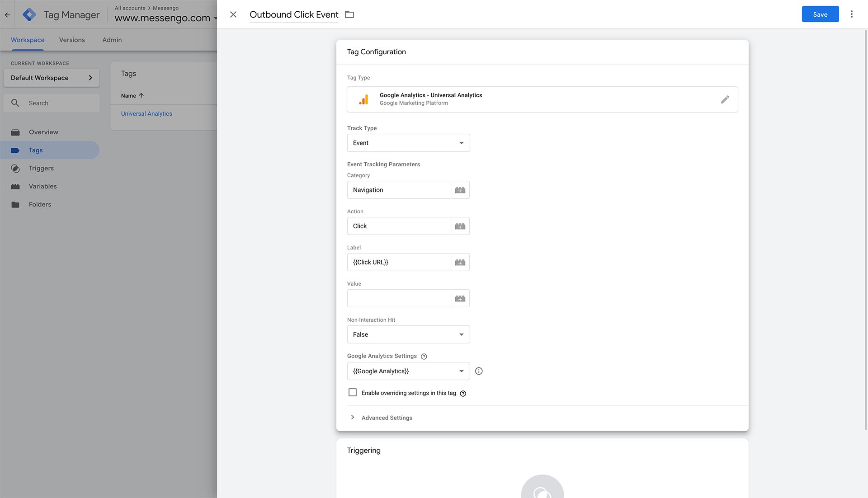
Task: Insert variable into the Action field
Action: pyautogui.click(x=460, y=226)
